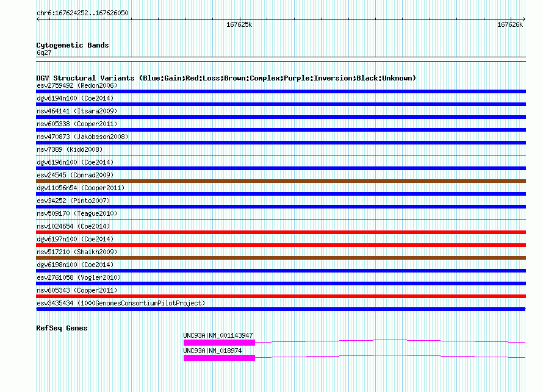
Task: Select the red loss bar under nsv1024654
Action: [281, 232]
